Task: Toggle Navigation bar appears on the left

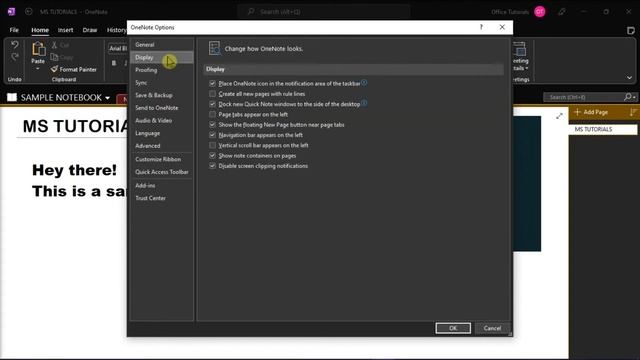Action: point(212,135)
